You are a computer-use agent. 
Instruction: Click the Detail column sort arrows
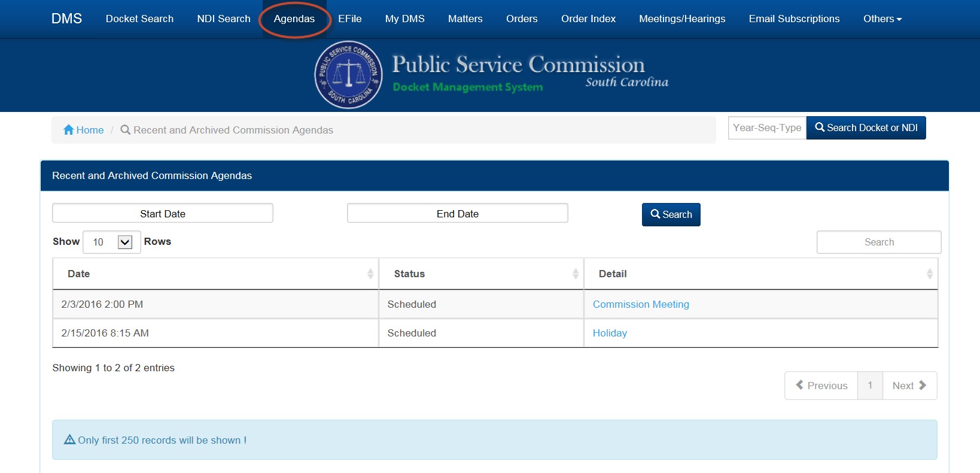tap(929, 274)
